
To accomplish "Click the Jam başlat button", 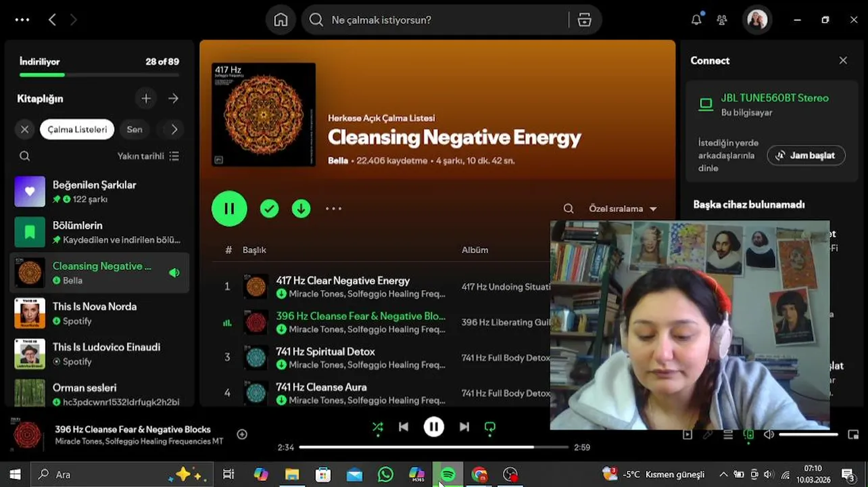I will tap(806, 155).
